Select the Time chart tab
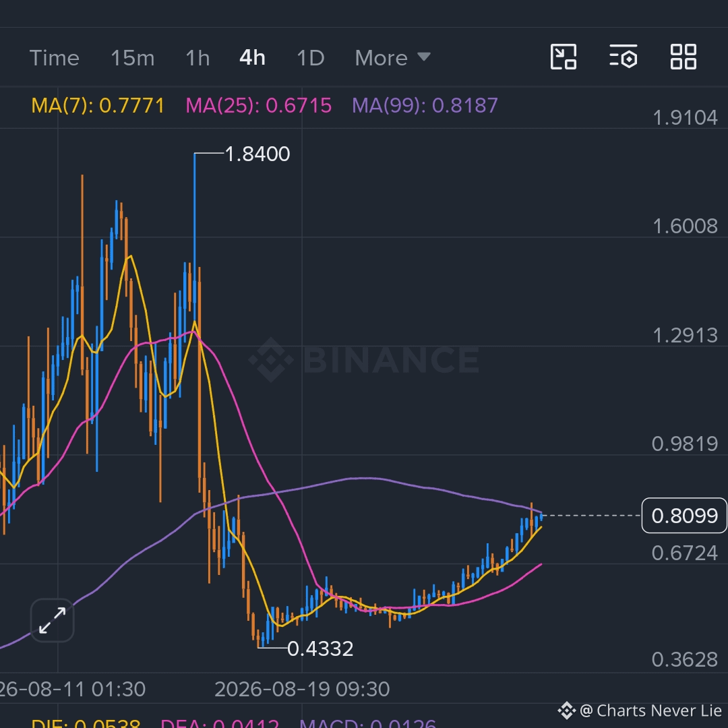The image size is (728, 728). (55, 58)
